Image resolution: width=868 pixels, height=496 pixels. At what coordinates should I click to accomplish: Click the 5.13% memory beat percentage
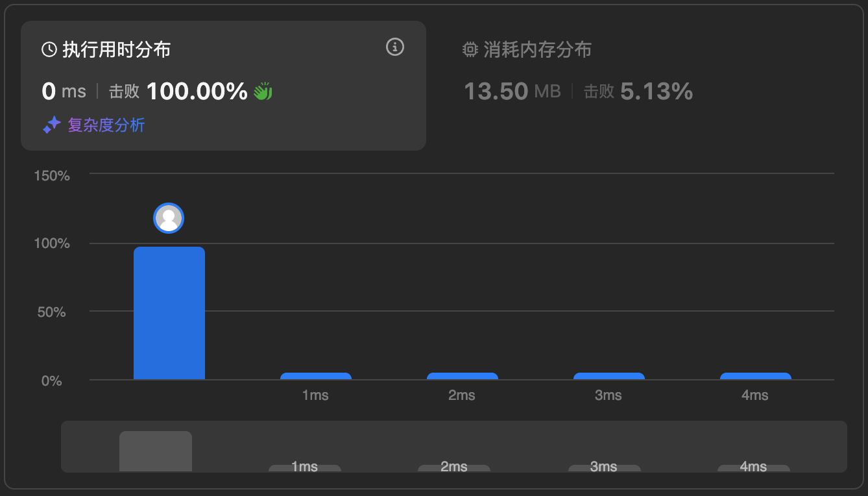coord(657,92)
